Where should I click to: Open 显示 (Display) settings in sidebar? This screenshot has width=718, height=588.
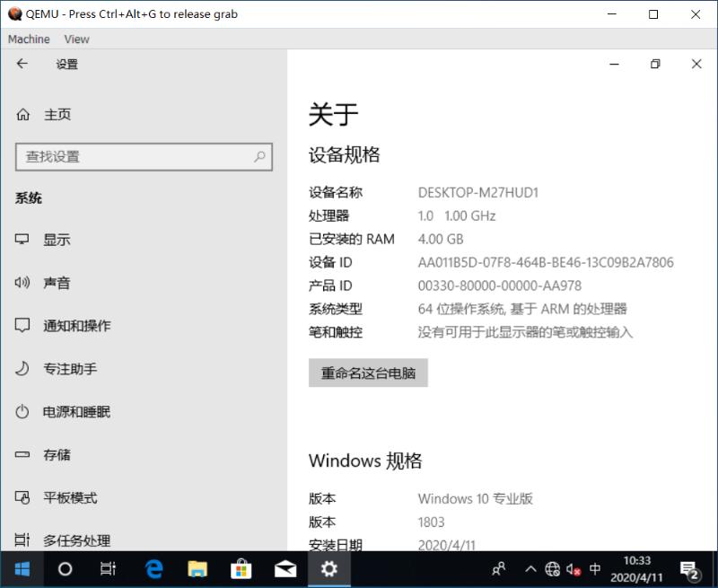click(56, 240)
